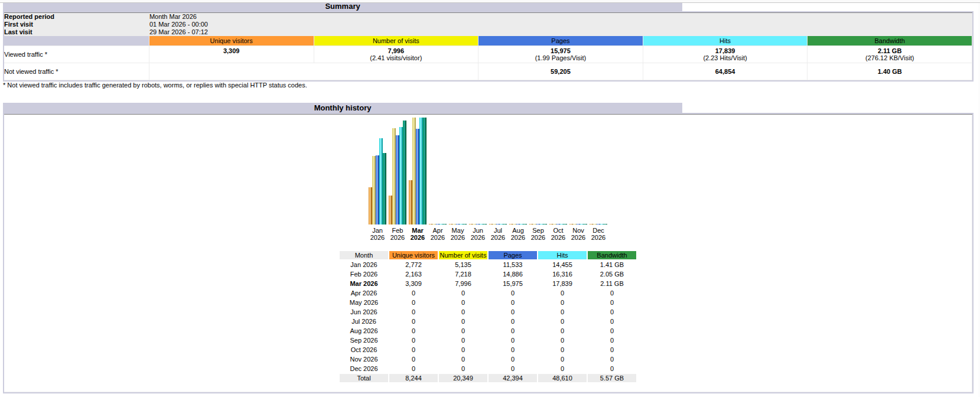Select the bold Mar 2026 table row label
This screenshot has height=397, width=980.
point(363,284)
